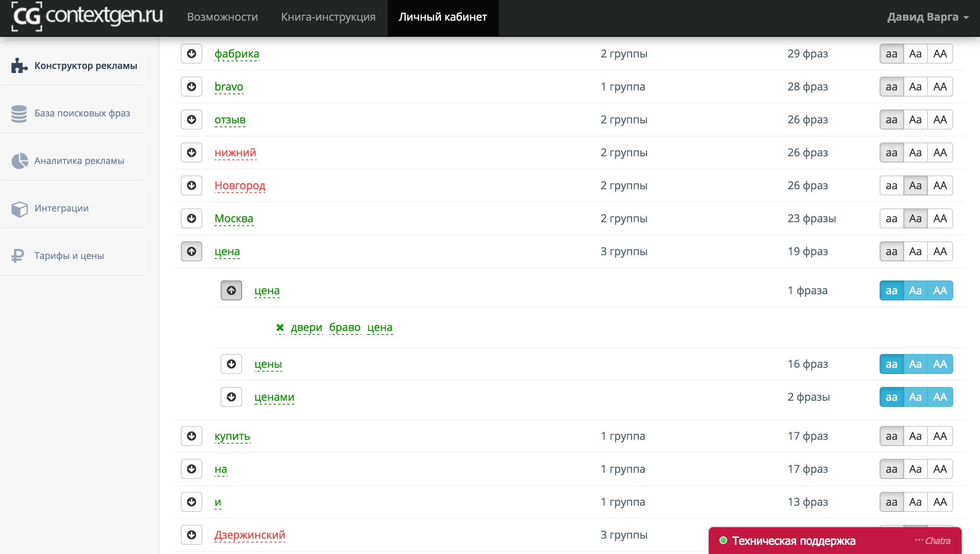
Task: Open Возможности menu item
Action: pos(222,17)
